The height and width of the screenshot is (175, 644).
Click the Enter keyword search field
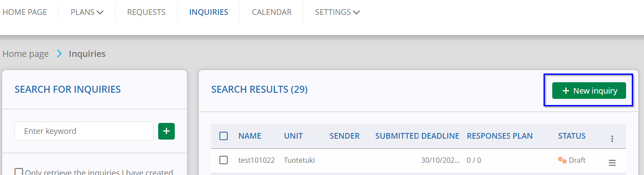point(84,131)
